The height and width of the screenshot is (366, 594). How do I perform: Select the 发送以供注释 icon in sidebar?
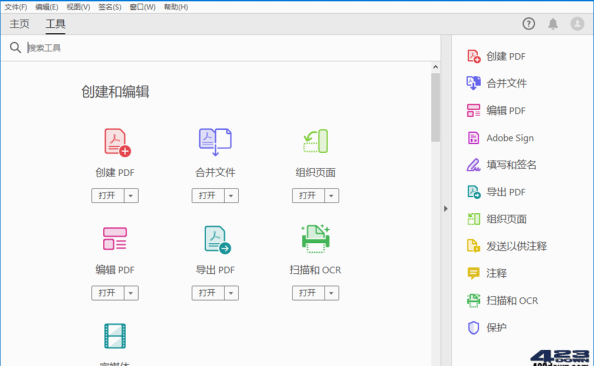[x=474, y=246]
